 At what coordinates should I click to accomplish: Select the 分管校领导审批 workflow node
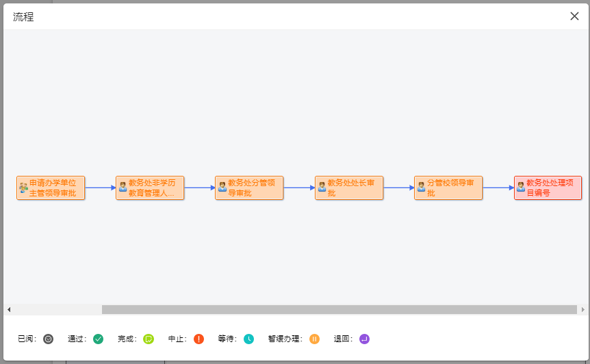point(448,187)
